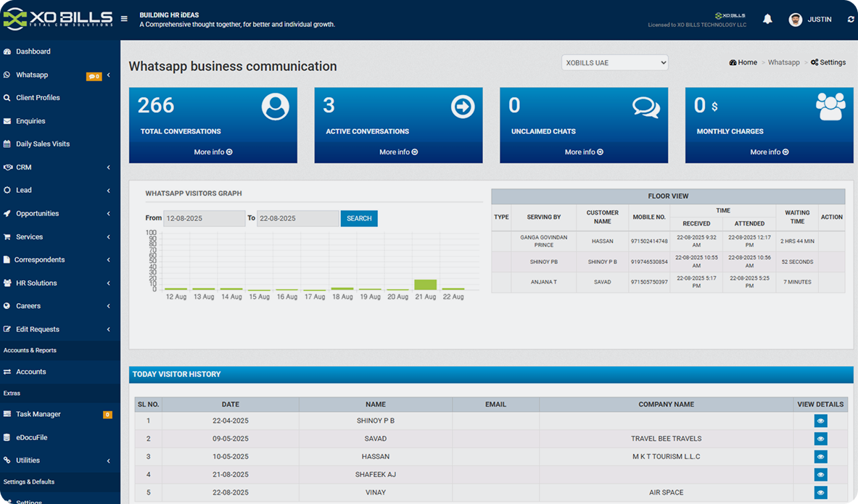Go to Daily Sales Visits
Image resolution: width=858 pixels, height=504 pixels.
click(x=43, y=144)
